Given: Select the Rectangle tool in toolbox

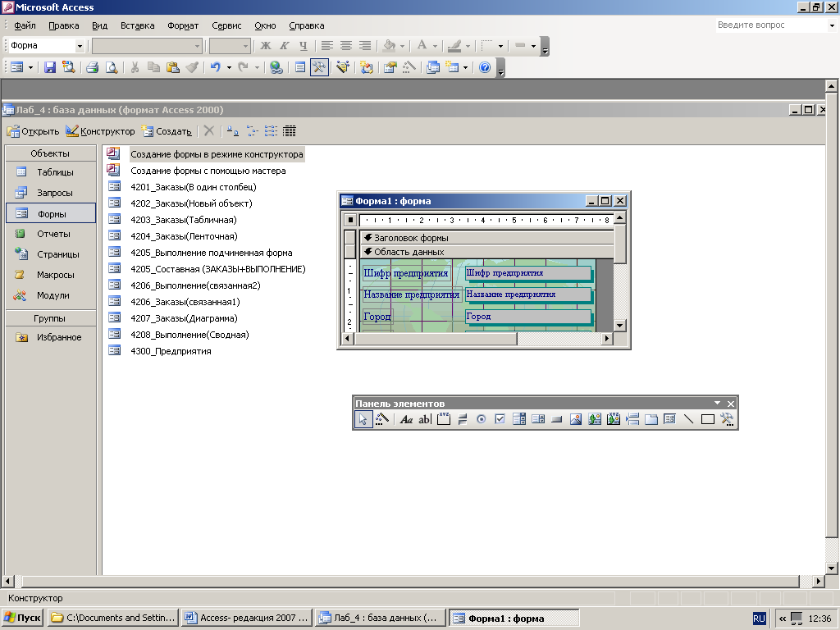Looking at the screenshot, I should point(708,419).
